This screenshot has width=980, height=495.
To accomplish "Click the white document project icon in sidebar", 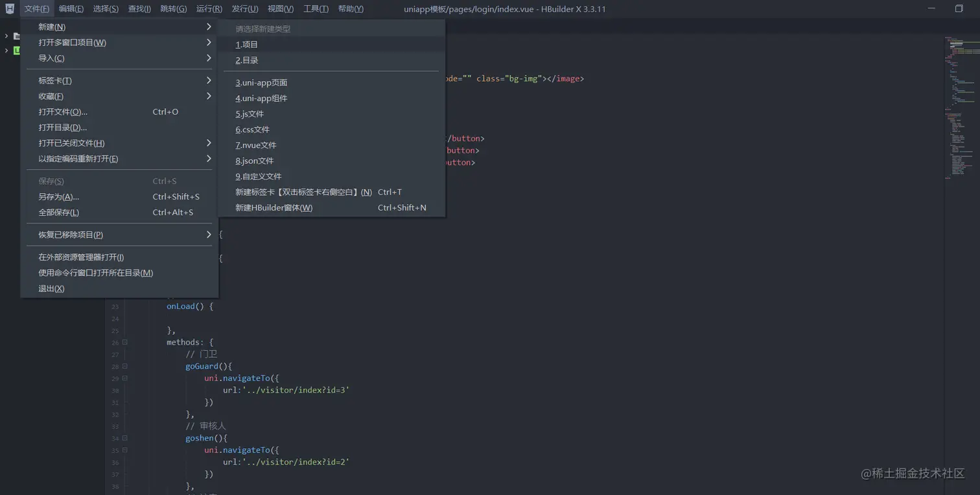I will (x=17, y=36).
